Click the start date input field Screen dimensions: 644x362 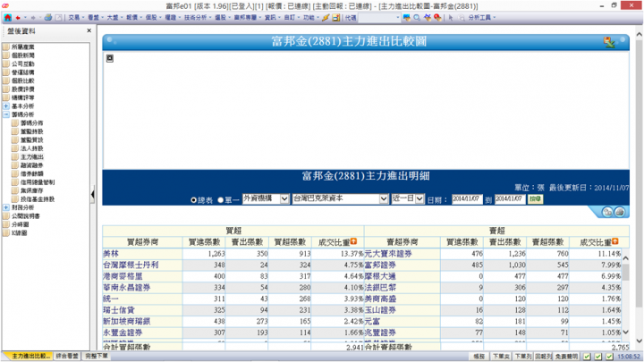pyautogui.click(x=467, y=199)
